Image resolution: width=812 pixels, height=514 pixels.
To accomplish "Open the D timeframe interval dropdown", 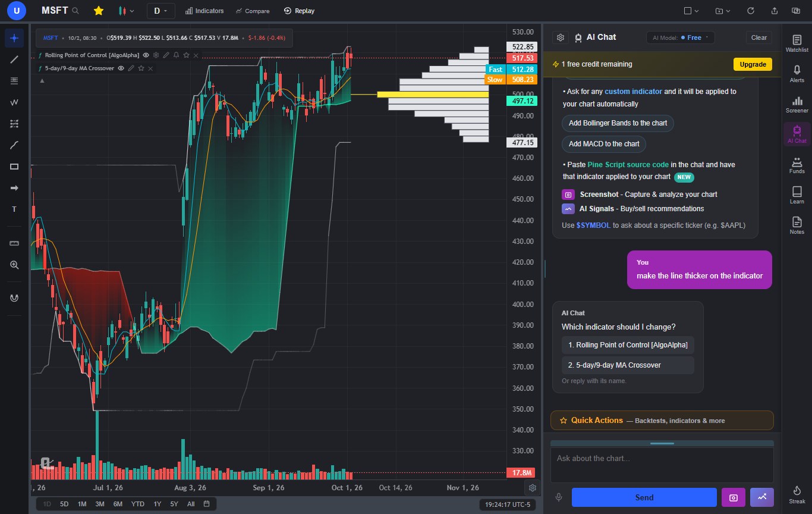I will tap(160, 11).
